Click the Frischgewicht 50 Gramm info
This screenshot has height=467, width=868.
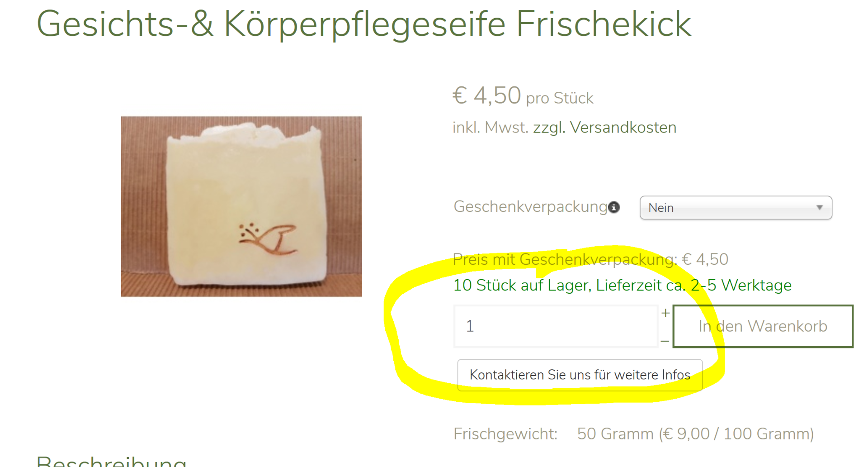point(633,434)
